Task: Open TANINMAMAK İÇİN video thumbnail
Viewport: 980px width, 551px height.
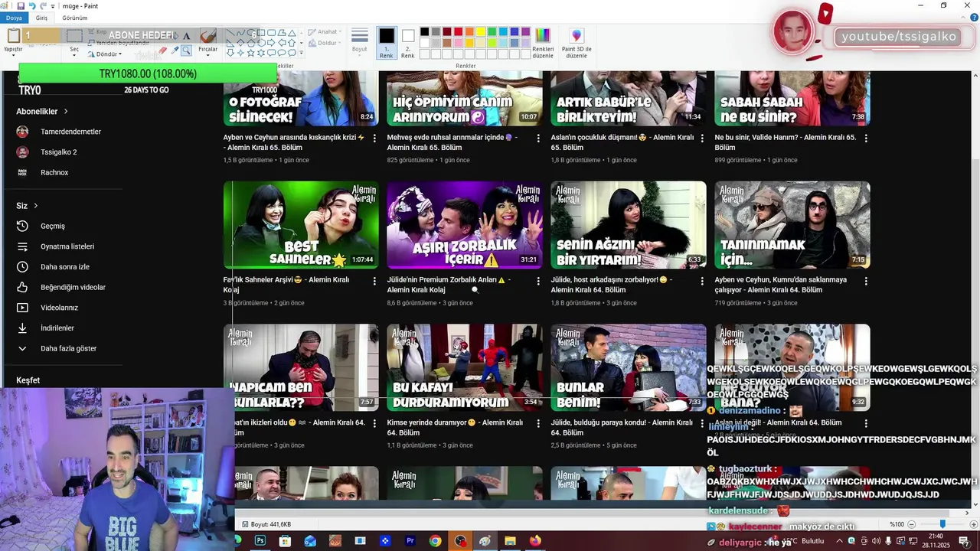Action: tap(792, 225)
